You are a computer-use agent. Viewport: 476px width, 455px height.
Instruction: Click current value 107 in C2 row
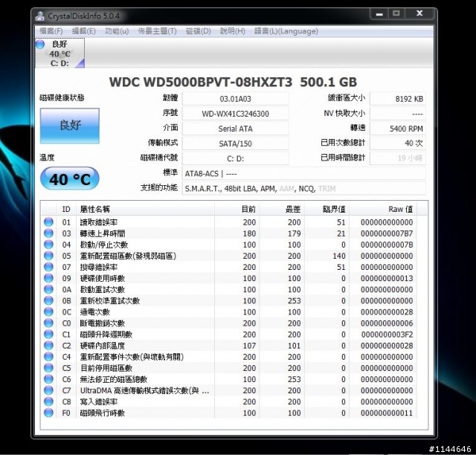249,346
